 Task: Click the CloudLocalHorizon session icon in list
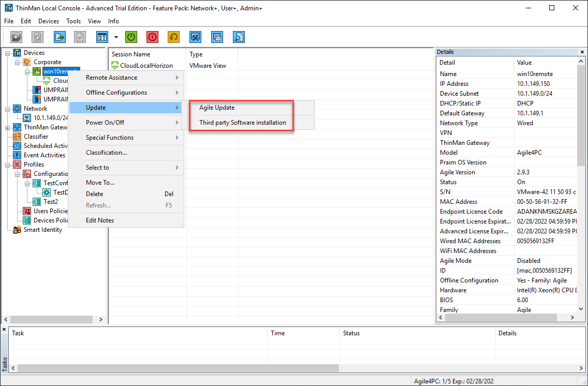coord(115,66)
